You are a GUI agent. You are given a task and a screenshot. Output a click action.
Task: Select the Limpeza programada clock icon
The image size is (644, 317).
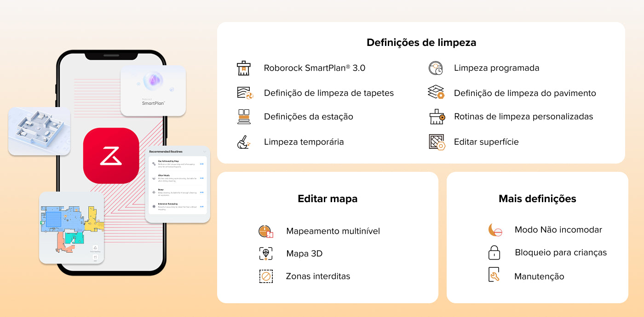(435, 68)
